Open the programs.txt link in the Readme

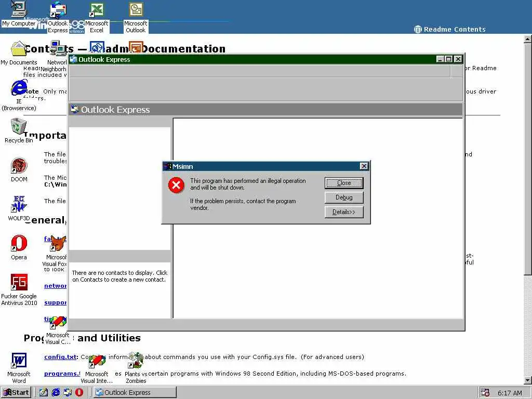click(x=61, y=374)
